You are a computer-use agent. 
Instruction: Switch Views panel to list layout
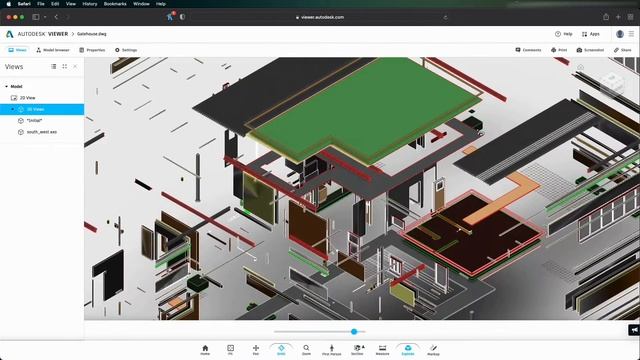(x=53, y=67)
